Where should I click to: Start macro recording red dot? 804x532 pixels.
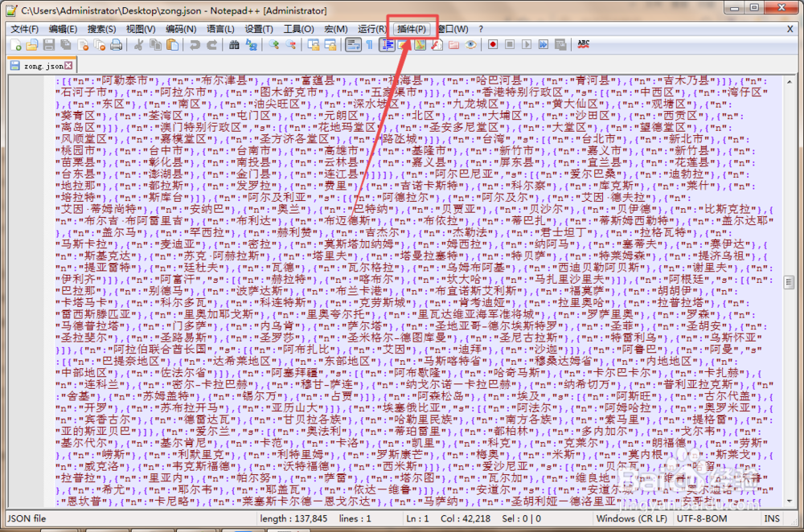point(493,45)
